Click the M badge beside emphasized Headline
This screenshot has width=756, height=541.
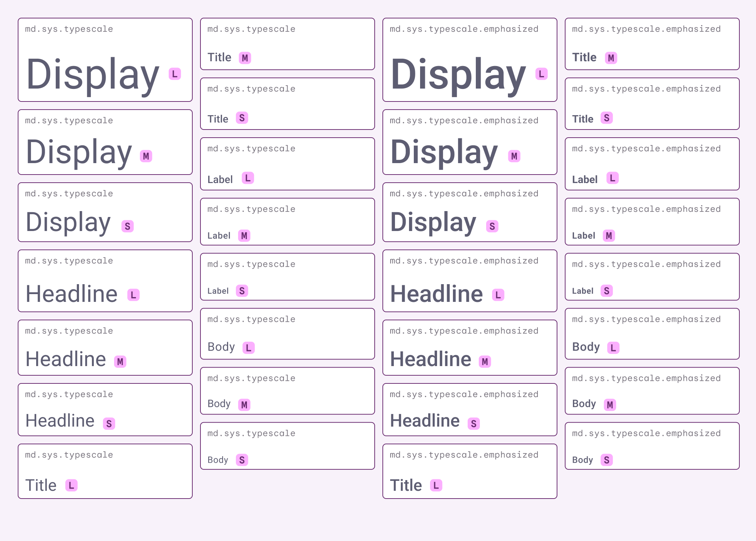point(485,362)
